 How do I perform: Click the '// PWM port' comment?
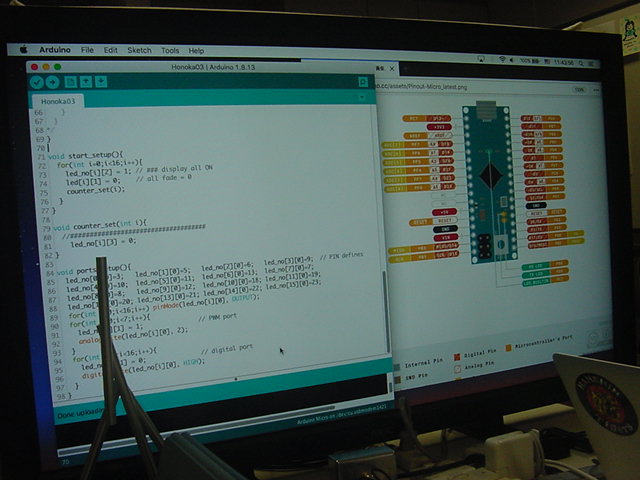pyautogui.click(x=217, y=317)
